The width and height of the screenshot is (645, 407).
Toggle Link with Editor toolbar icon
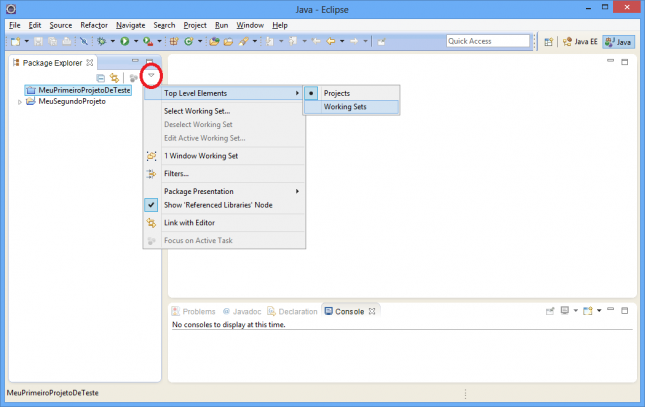[x=114, y=78]
